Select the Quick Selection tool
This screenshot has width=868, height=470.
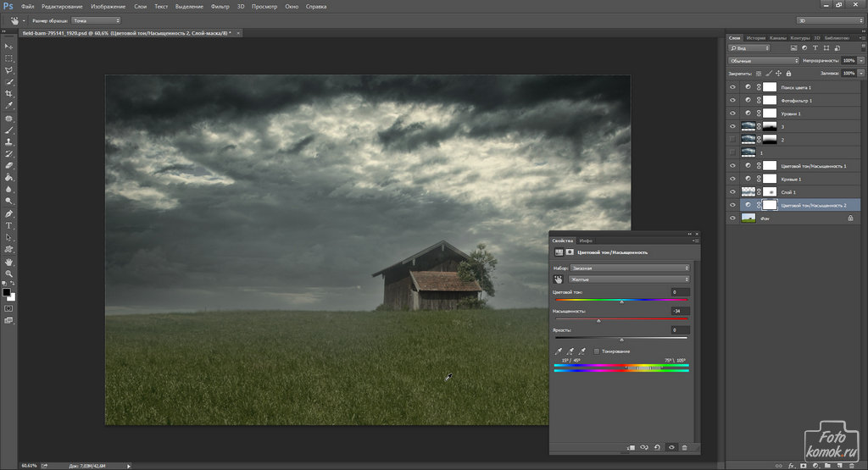coord(8,82)
